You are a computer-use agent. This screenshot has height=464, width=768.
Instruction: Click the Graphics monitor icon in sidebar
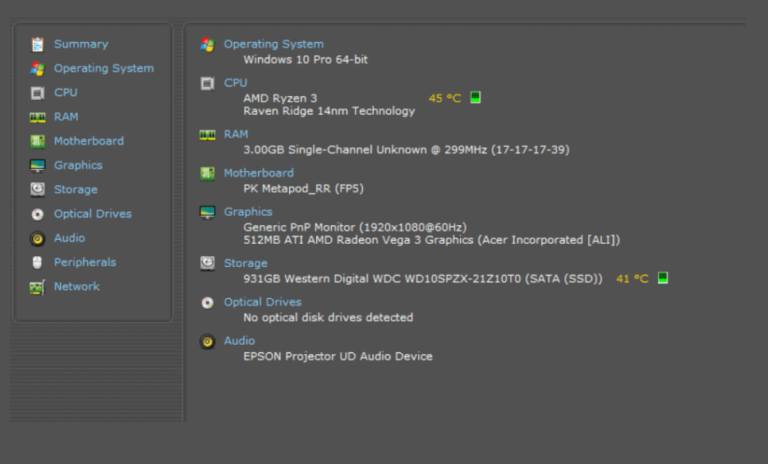coord(37,166)
